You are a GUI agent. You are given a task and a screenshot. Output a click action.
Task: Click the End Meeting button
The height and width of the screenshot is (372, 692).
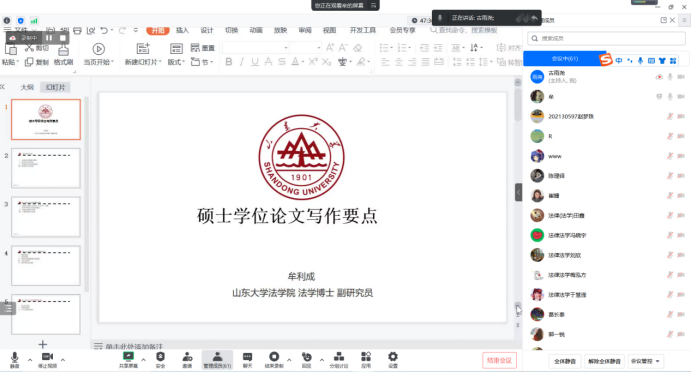499,361
